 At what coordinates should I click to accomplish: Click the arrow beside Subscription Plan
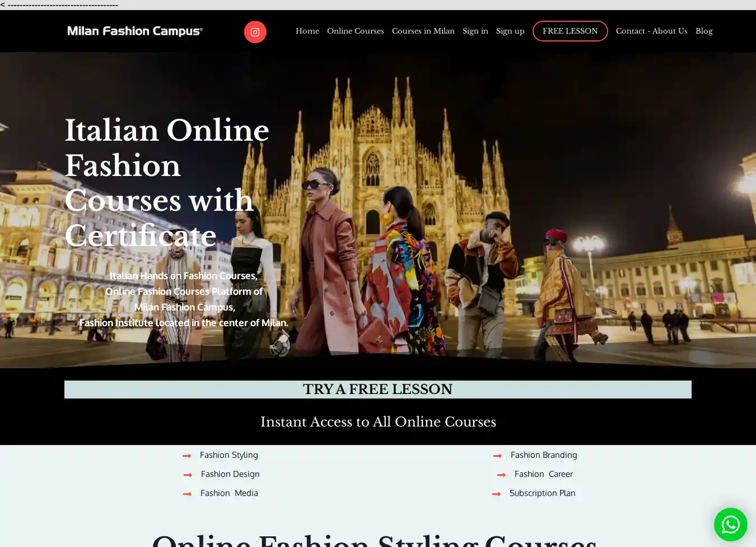click(x=496, y=494)
